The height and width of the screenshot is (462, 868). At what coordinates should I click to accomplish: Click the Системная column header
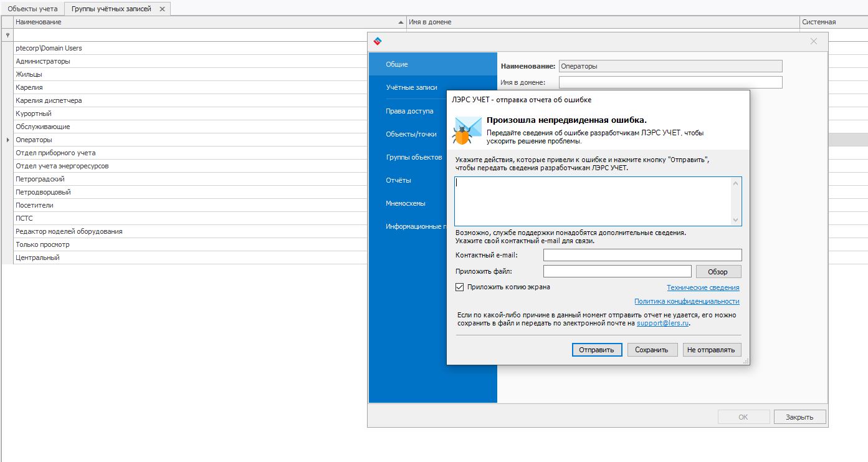point(834,22)
